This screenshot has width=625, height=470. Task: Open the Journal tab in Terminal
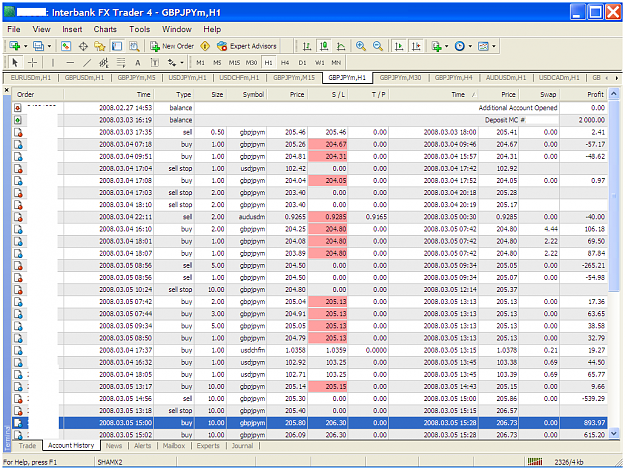point(242,446)
